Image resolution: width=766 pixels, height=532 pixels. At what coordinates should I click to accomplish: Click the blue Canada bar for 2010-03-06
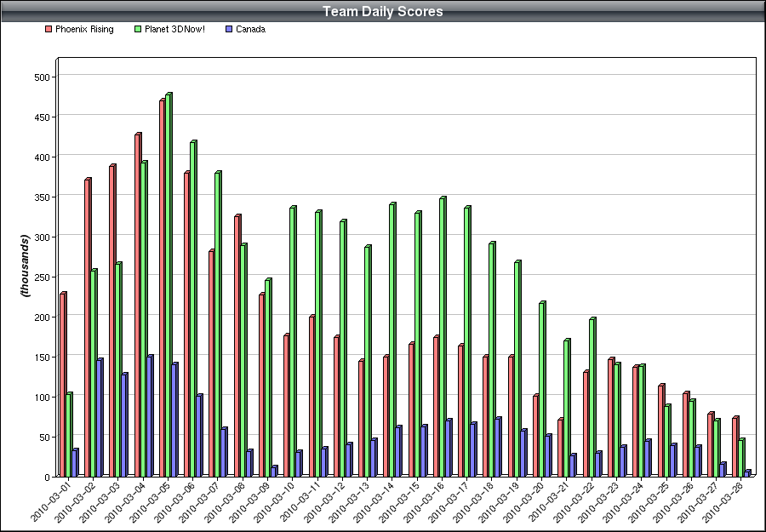point(200,435)
